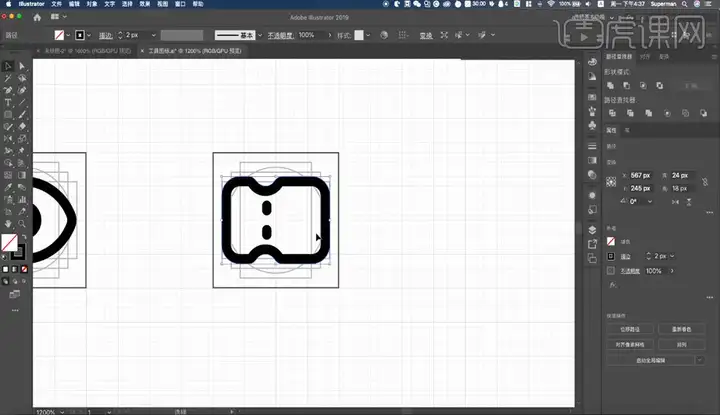Open the 效果 menu
The image size is (720, 415).
[145, 4]
